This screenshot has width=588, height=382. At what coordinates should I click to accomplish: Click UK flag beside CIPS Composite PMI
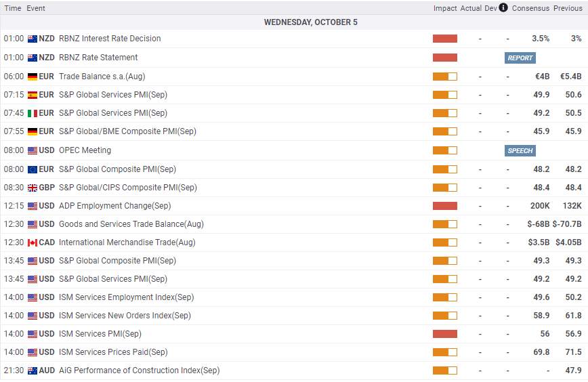point(33,188)
